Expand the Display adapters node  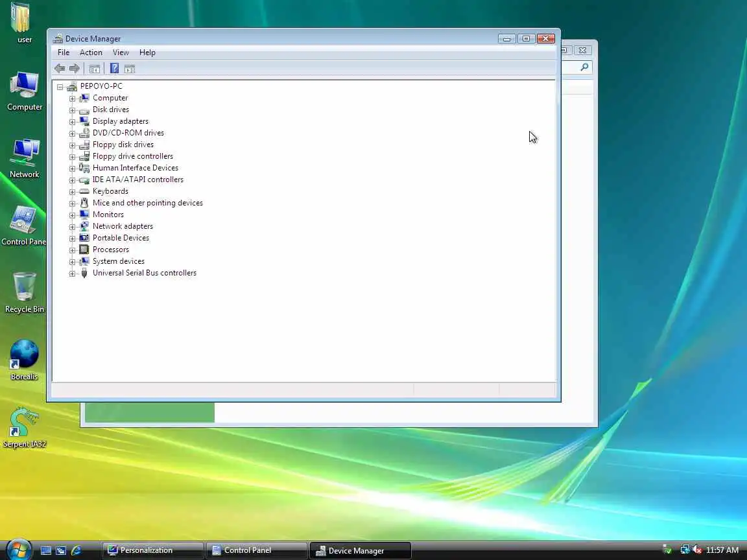(x=73, y=122)
